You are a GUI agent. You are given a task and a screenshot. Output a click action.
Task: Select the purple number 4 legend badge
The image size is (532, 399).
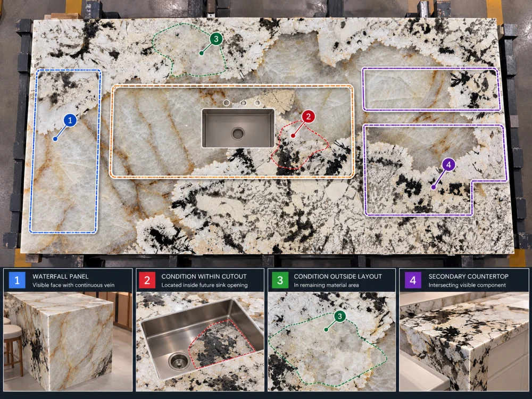tap(413, 280)
